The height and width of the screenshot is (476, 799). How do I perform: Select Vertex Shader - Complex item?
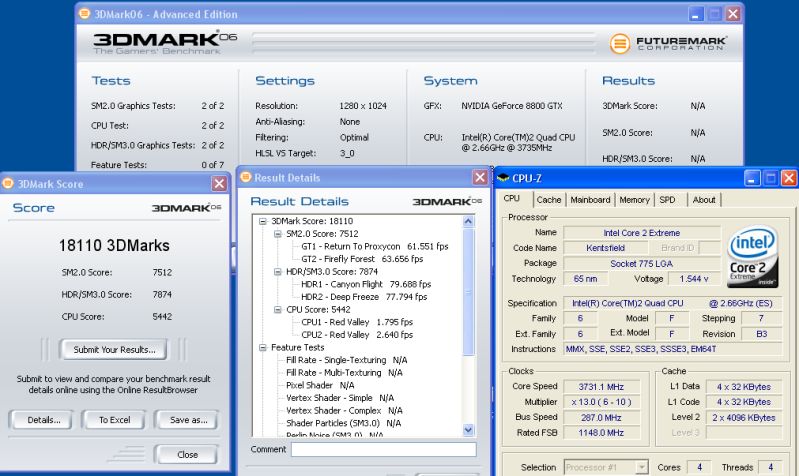pyautogui.click(x=344, y=411)
